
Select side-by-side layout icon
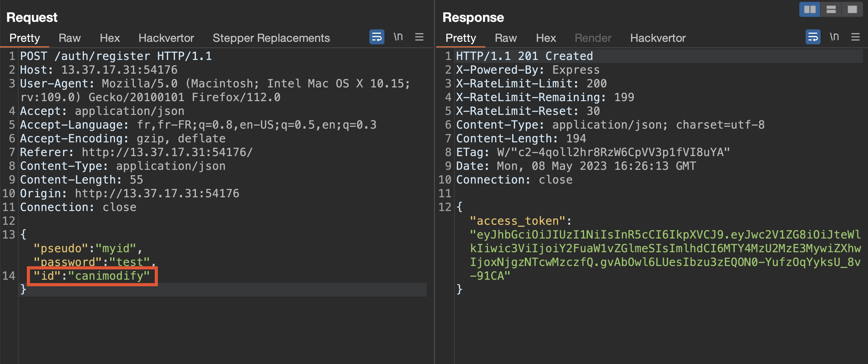tap(810, 9)
